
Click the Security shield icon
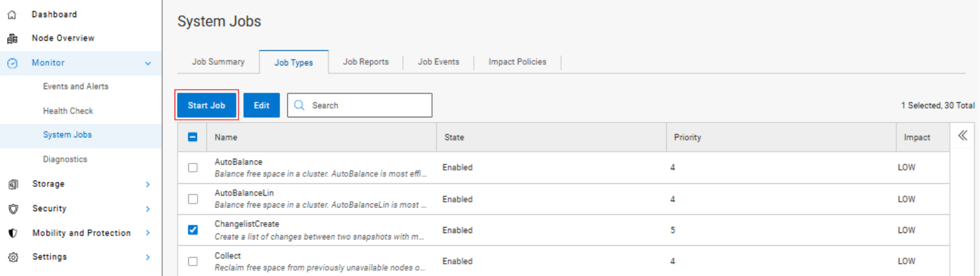click(x=13, y=209)
